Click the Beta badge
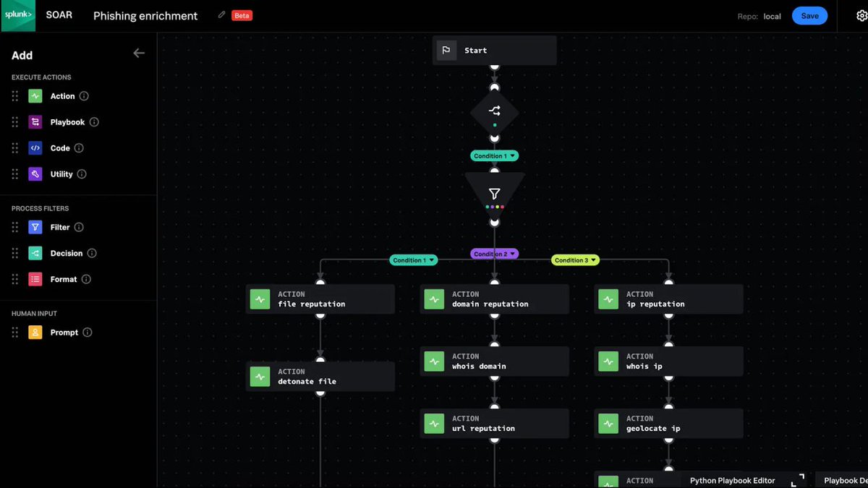Viewport: 868px width, 488px height. (x=242, y=15)
